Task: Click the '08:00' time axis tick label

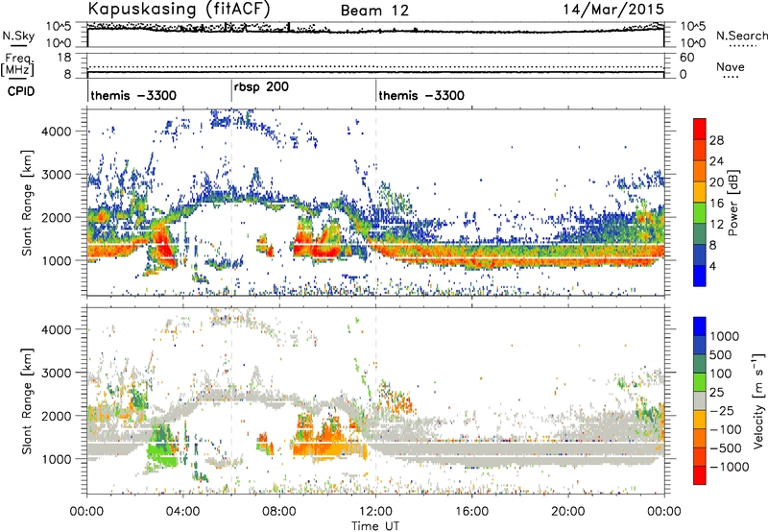Action: coord(279,512)
